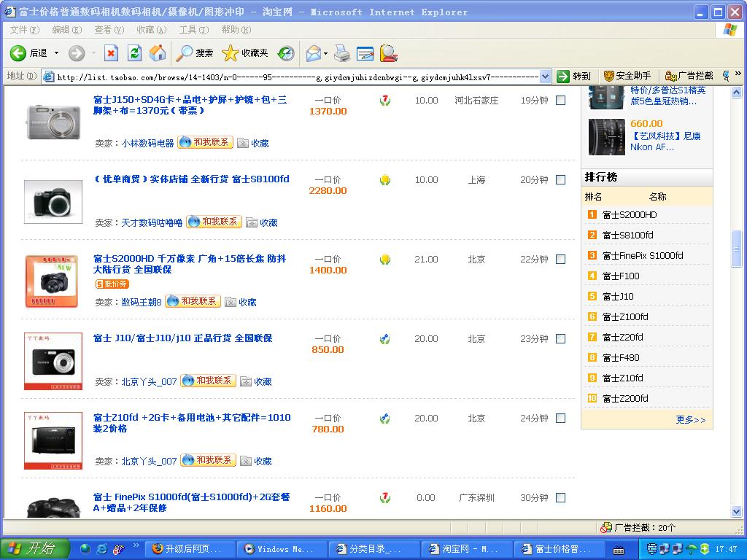The width and height of the screenshot is (747, 560).
Task: Check the compare box for 富士S8100fd listing
Action: click(560, 180)
